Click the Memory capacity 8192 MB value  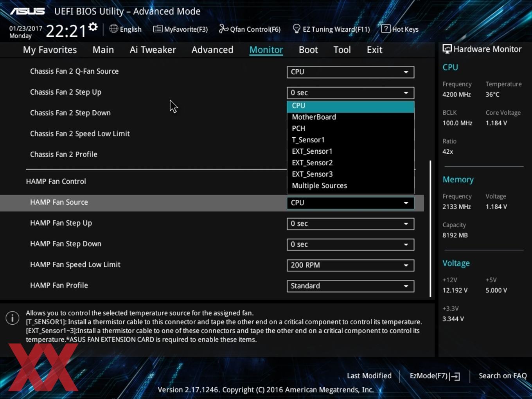coord(455,235)
